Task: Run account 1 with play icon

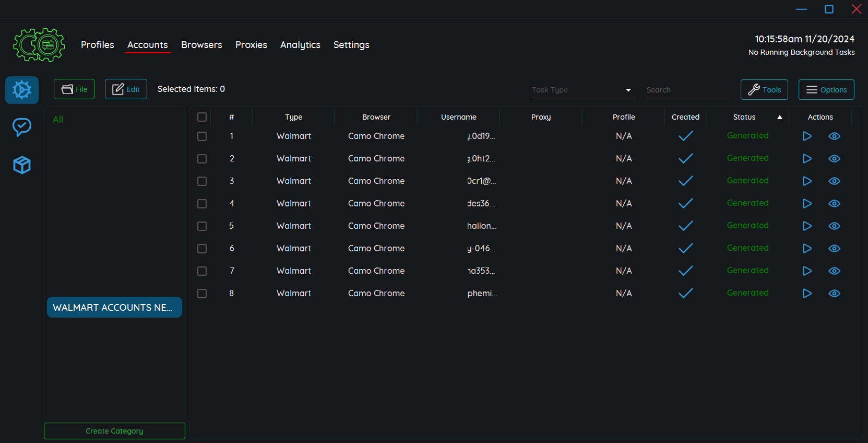Action: click(807, 136)
